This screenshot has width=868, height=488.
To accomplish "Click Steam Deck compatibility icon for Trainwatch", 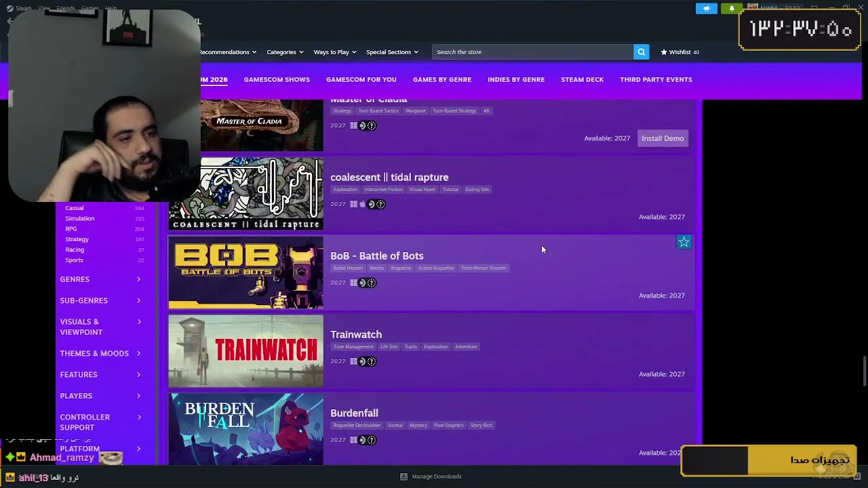I will click(x=367, y=361).
